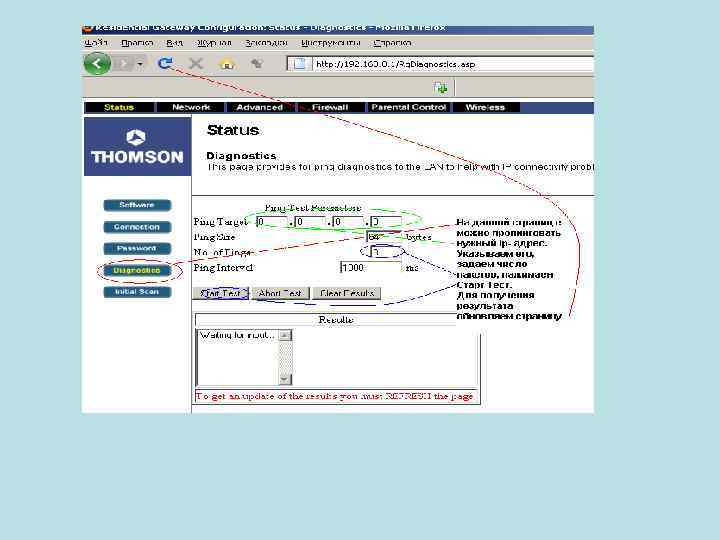Click the Results box scroll up arrow

point(285,335)
